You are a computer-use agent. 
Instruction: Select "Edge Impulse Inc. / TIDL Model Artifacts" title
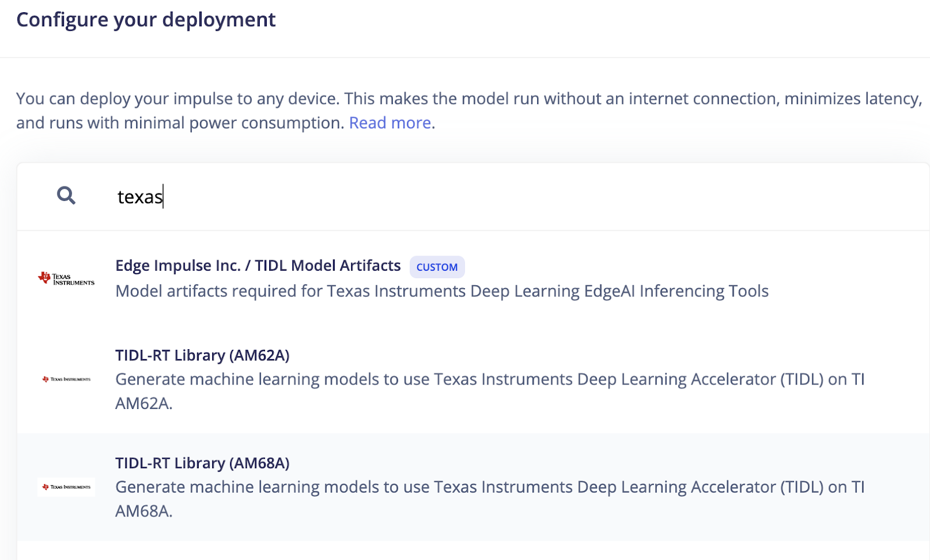[258, 265]
